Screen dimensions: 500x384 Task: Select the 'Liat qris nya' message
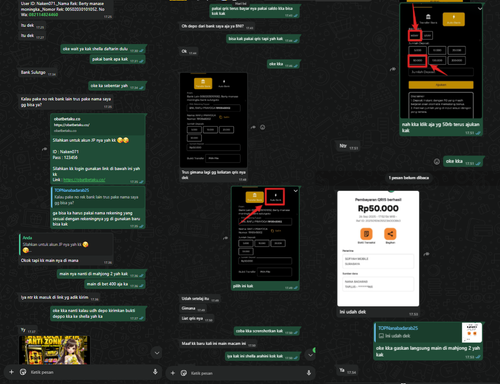pyautogui.click(x=197, y=319)
